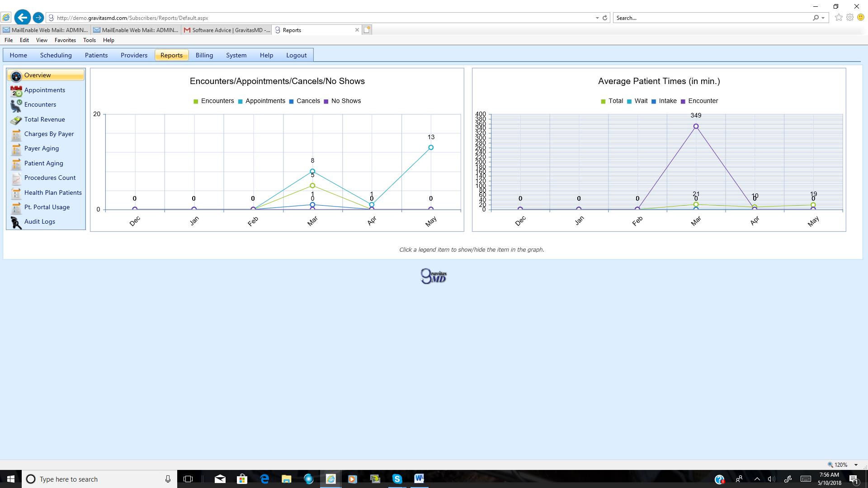Toggle Wait series in patient times legend

[x=641, y=101]
